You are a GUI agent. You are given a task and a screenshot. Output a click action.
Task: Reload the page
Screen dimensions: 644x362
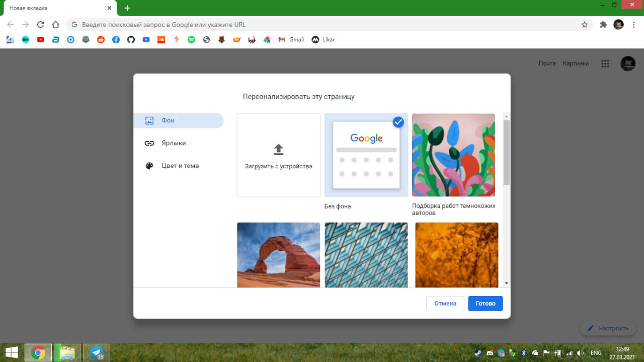(41, 24)
